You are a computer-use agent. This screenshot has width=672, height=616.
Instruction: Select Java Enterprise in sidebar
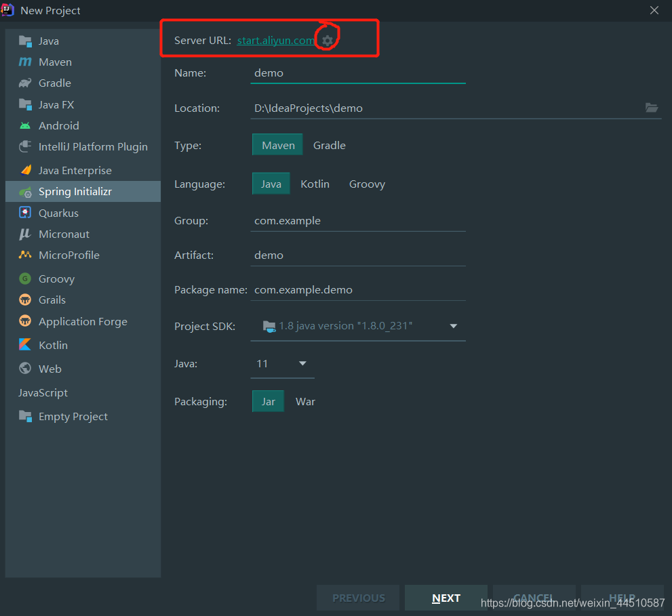83,170
